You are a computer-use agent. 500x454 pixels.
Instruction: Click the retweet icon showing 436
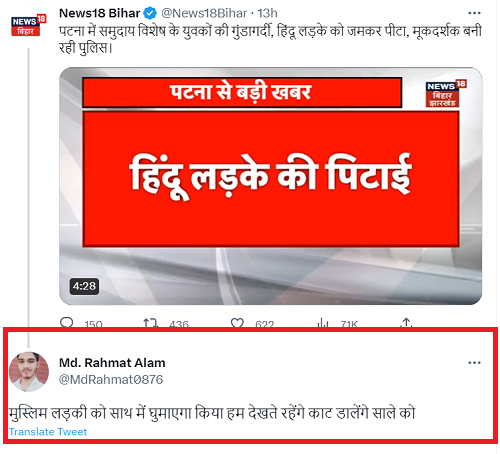pos(150,323)
